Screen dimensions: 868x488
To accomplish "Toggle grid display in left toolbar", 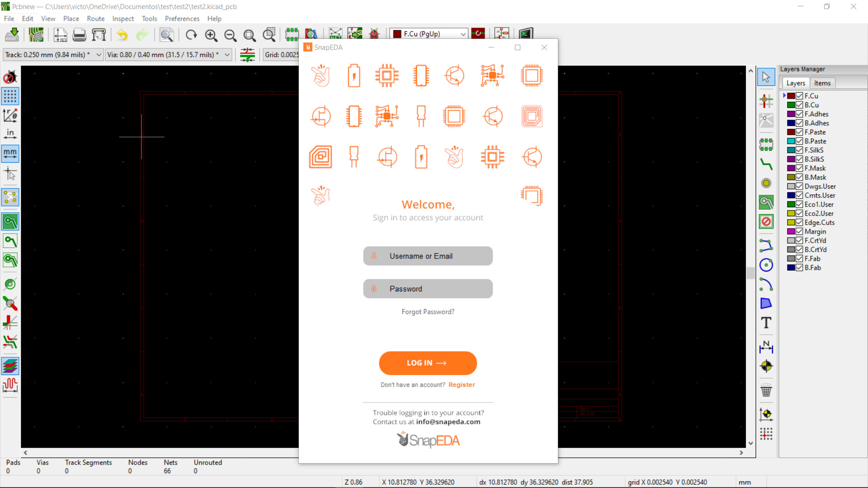I will [10, 96].
